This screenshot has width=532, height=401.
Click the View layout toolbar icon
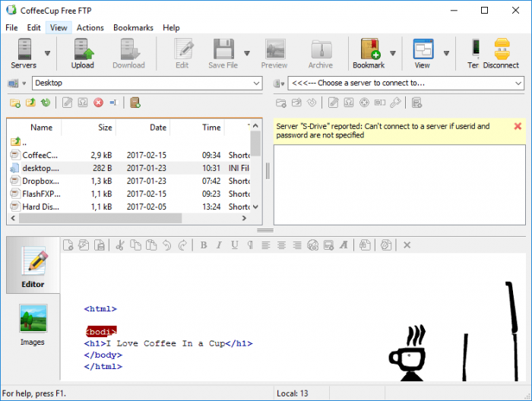pyautogui.click(x=423, y=53)
